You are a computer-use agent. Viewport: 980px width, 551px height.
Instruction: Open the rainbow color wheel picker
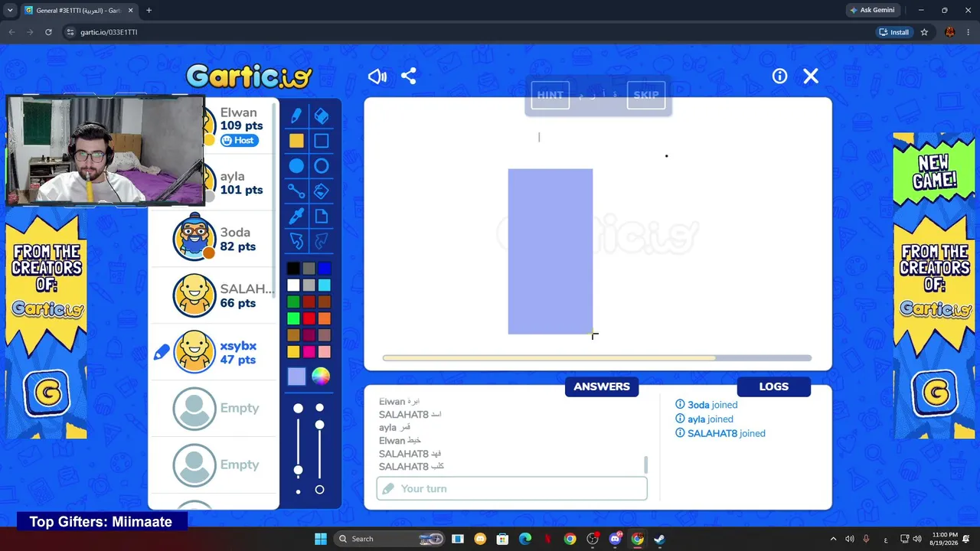321,377
